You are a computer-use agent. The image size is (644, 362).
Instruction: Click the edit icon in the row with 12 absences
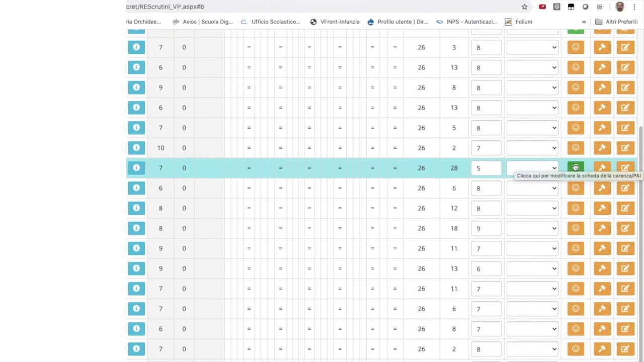[625, 208]
